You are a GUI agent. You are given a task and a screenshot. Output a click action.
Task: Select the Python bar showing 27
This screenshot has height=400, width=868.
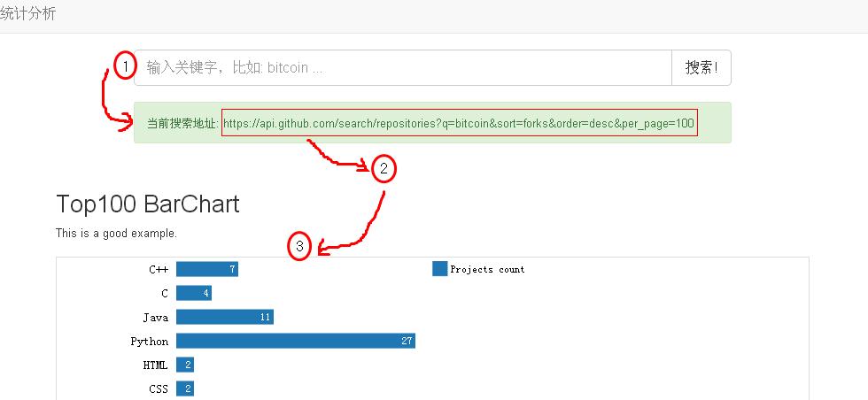tap(295, 341)
